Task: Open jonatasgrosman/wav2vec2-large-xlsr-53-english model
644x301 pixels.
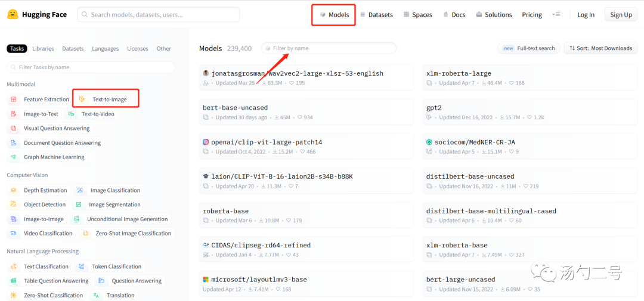Action: pyautogui.click(x=306, y=77)
